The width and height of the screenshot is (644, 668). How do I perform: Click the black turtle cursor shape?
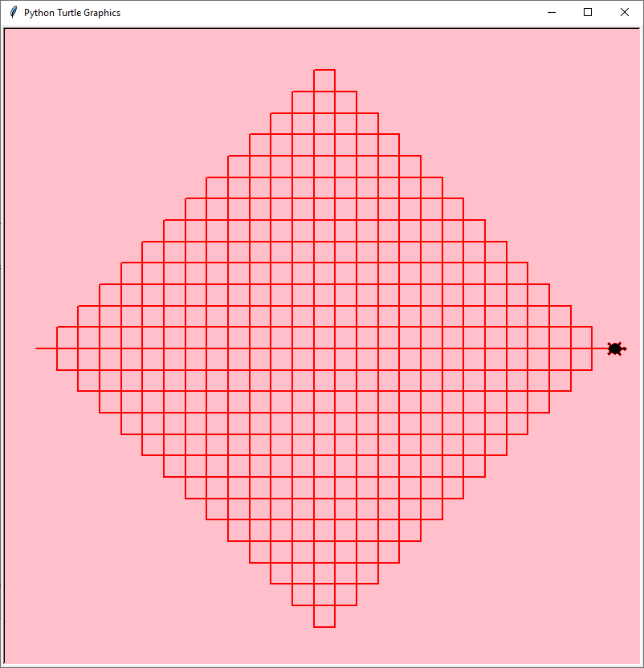pyautogui.click(x=616, y=348)
